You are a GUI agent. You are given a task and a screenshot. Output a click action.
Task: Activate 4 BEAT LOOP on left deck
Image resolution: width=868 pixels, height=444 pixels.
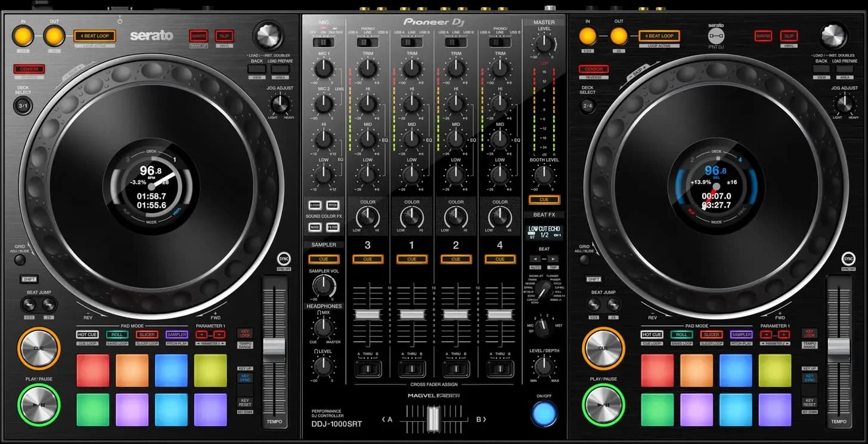point(95,36)
